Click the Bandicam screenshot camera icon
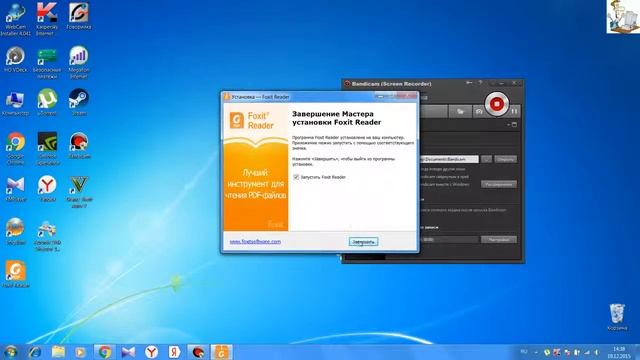 coord(479,111)
